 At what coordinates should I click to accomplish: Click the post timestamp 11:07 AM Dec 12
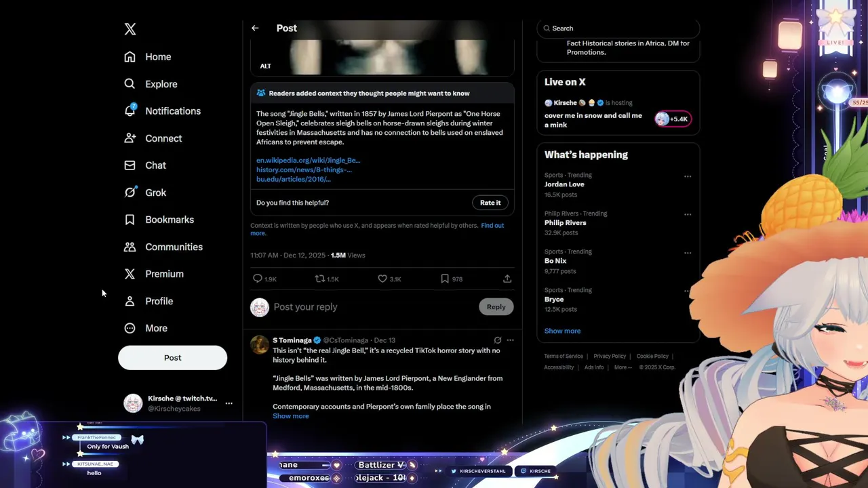tap(288, 255)
